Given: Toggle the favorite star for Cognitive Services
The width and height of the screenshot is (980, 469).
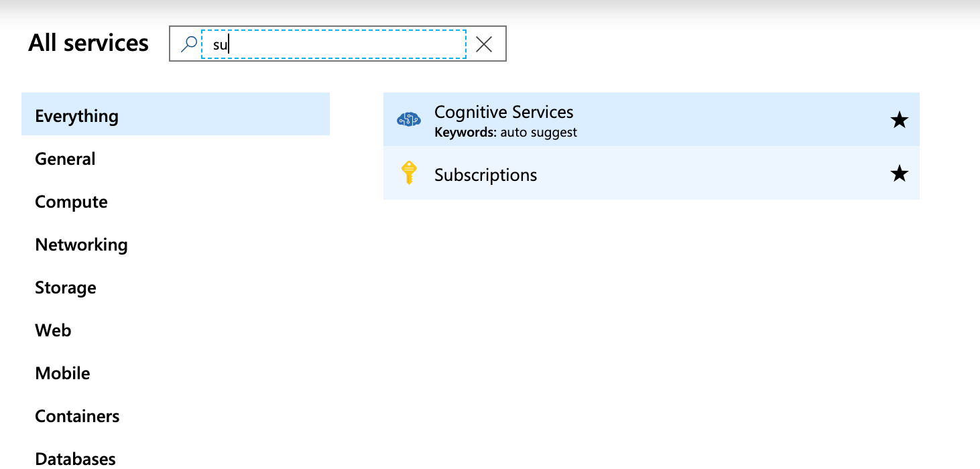Looking at the screenshot, I should coord(898,119).
